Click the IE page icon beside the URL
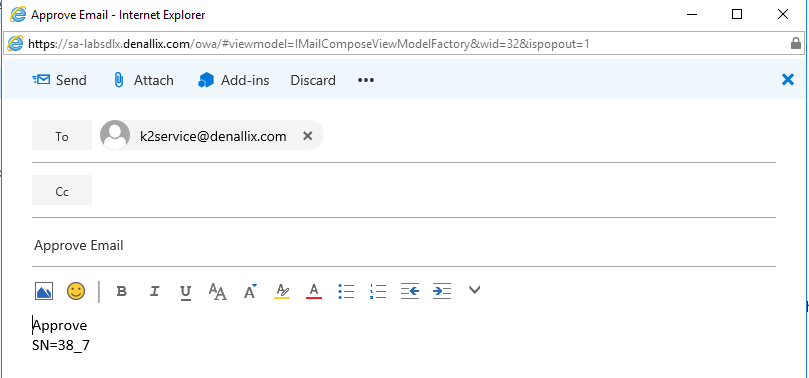Screen dimensions: 809x378 [15, 43]
